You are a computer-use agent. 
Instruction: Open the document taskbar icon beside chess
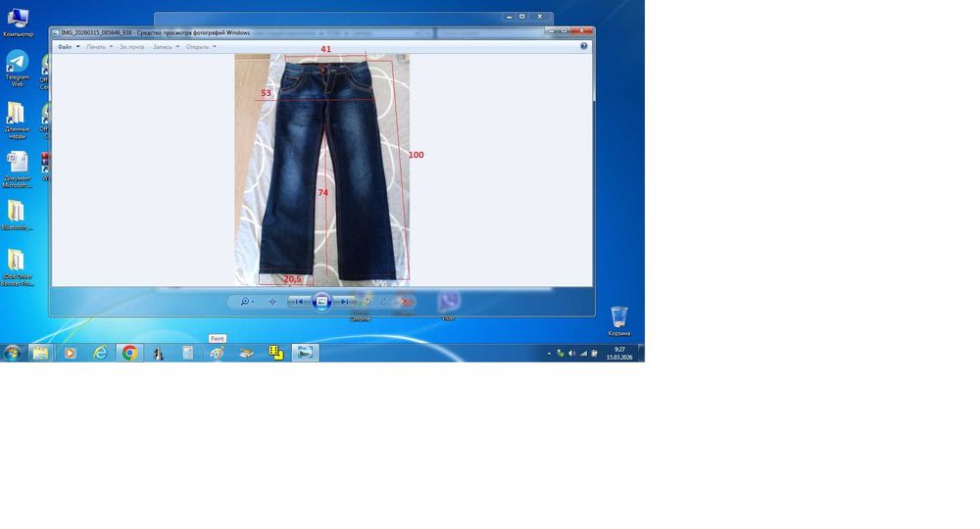[187, 353]
